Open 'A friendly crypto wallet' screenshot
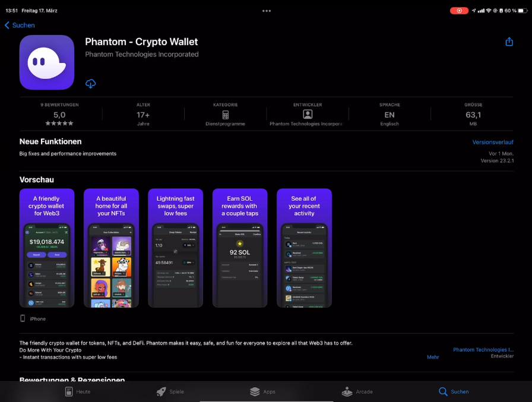 [x=47, y=248]
